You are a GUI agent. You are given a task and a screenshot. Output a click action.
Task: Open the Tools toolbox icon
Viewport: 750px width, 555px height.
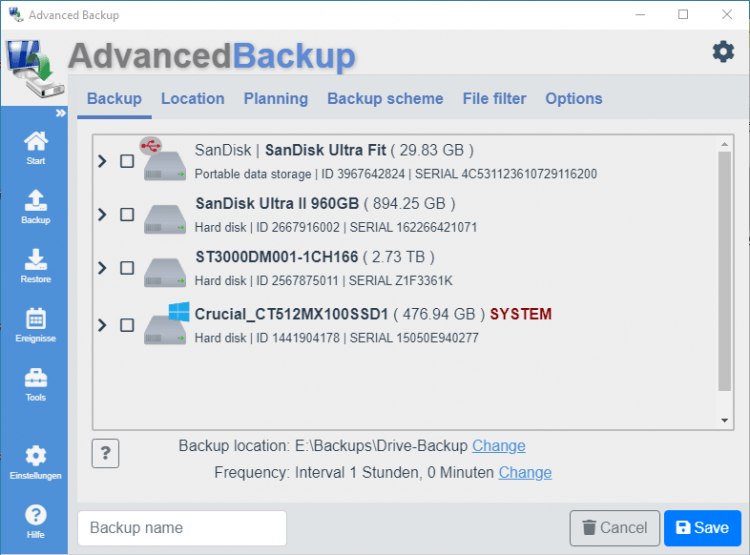pos(35,379)
